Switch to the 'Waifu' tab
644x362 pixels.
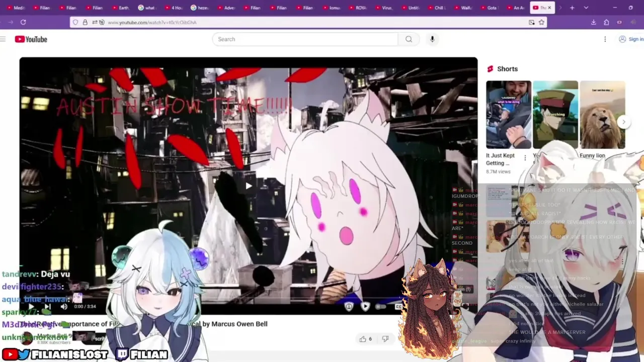click(463, 8)
